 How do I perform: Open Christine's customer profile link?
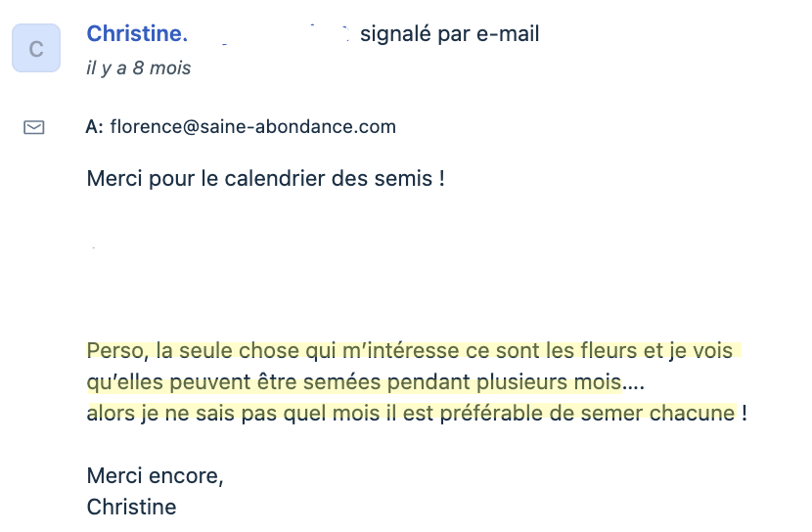point(137,34)
